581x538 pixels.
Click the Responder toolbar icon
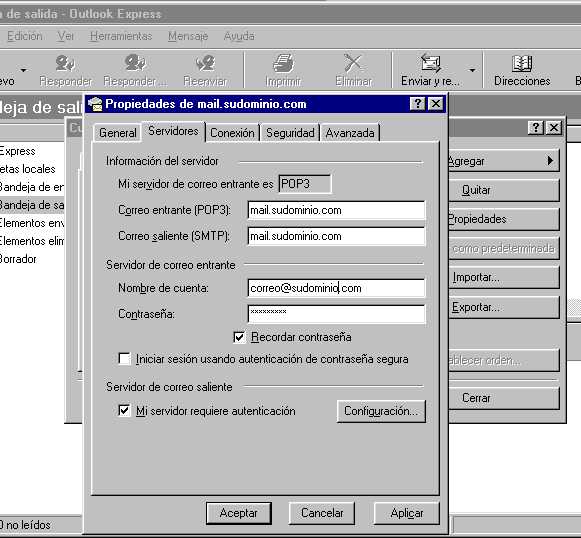click(x=66, y=63)
